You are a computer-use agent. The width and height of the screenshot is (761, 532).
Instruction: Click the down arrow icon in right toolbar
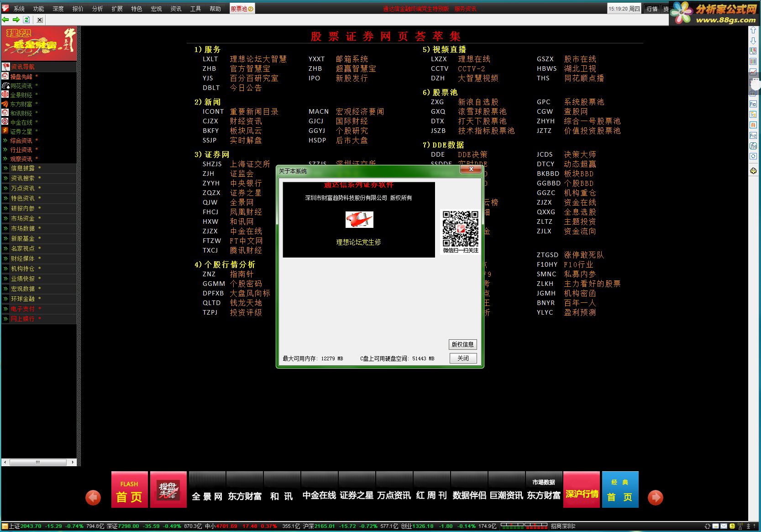(753, 41)
